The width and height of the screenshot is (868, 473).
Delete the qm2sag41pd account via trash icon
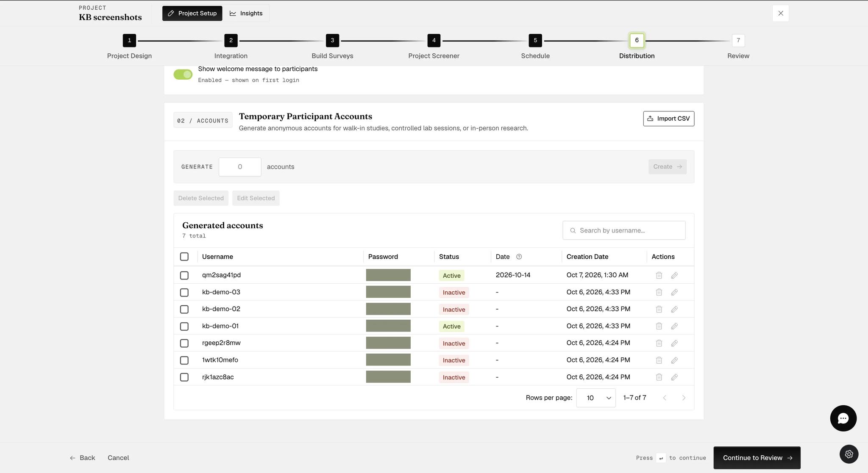pyautogui.click(x=659, y=275)
